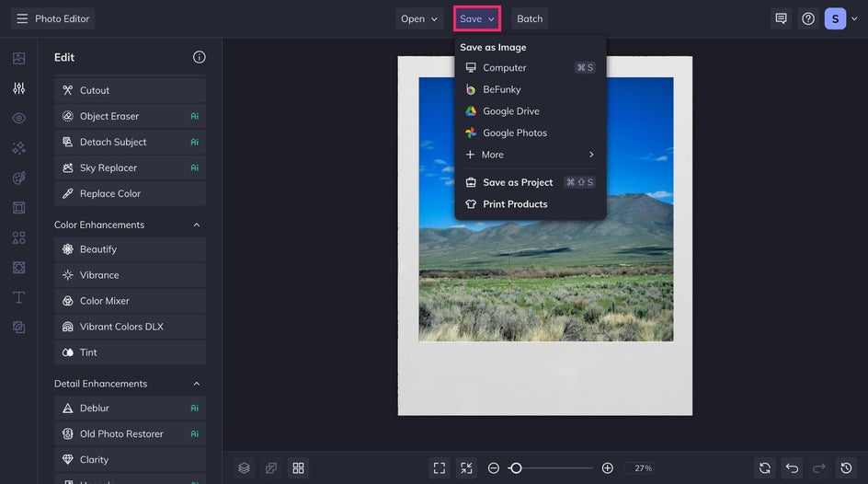
Task: Open the layers panel icon in bottom bar
Action: point(245,468)
